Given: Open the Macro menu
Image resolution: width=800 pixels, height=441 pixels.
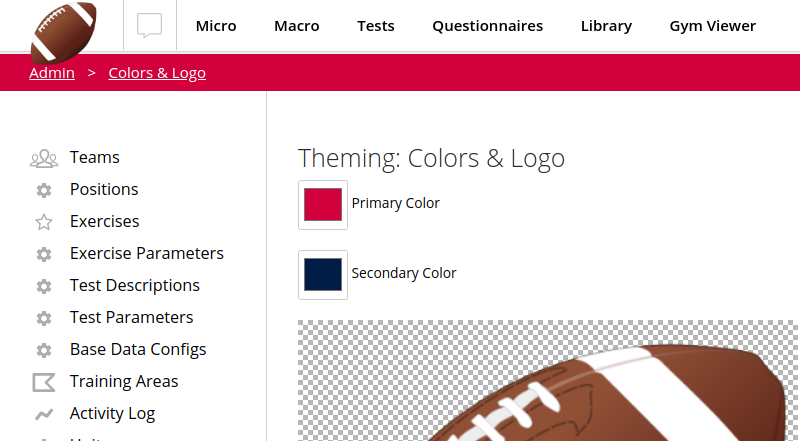Looking at the screenshot, I should point(296,26).
